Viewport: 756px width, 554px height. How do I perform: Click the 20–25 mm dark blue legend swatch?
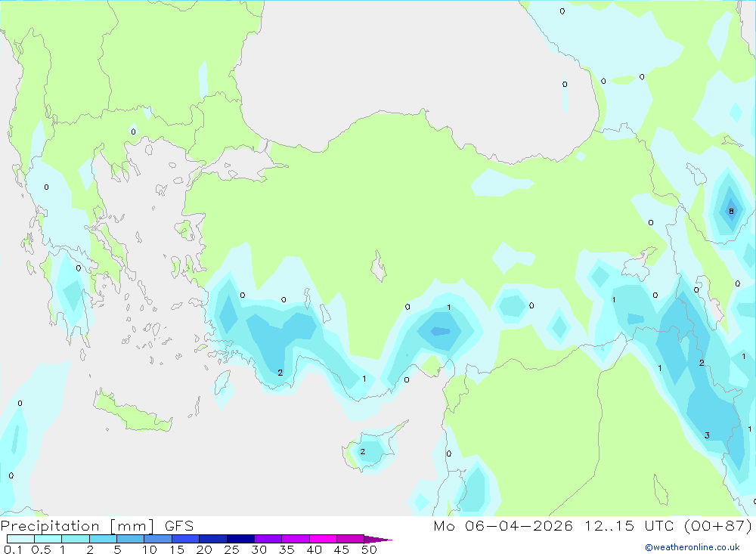click(213, 539)
